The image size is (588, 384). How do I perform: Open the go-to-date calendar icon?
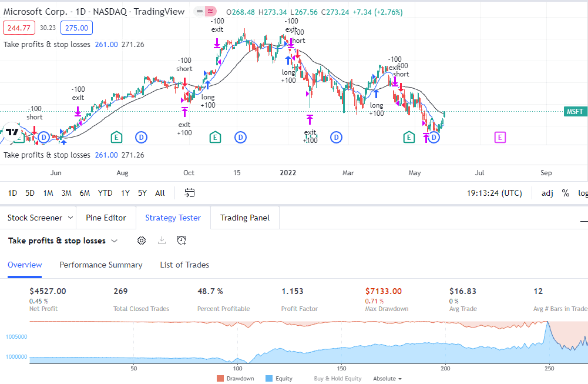coord(190,193)
